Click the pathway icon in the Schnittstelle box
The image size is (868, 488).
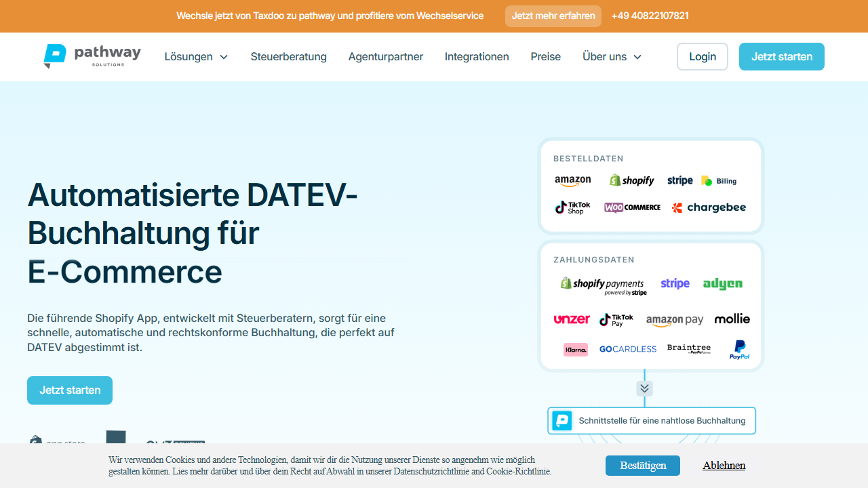point(562,421)
